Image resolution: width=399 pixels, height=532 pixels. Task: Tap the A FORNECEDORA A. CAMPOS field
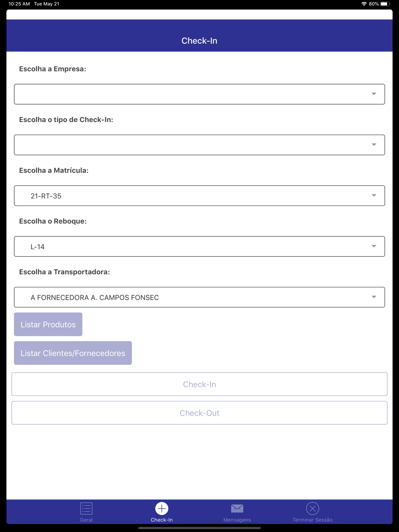click(199, 297)
